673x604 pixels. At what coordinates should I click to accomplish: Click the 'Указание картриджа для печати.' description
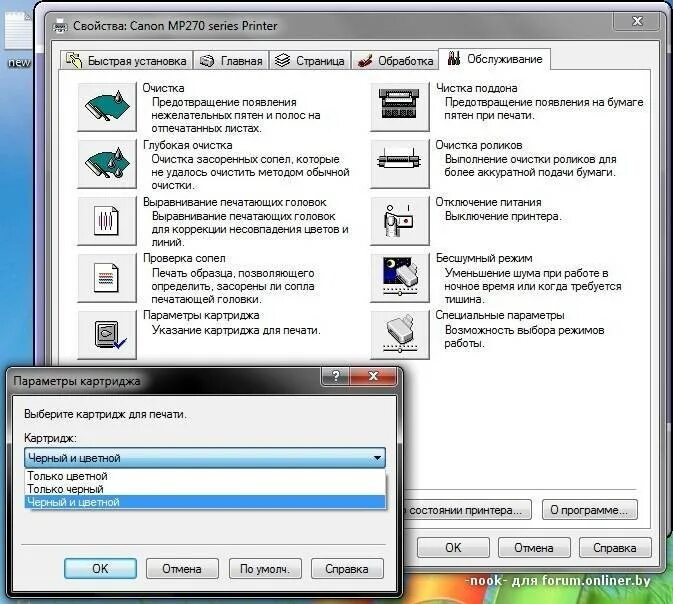pyautogui.click(x=236, y=330)
